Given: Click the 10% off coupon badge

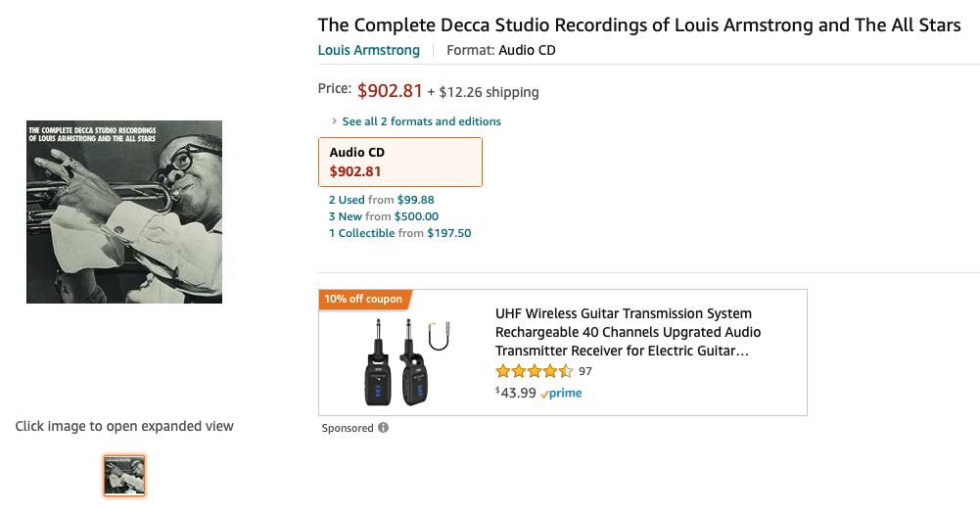Looking at the screenshot, I should 363,299.
